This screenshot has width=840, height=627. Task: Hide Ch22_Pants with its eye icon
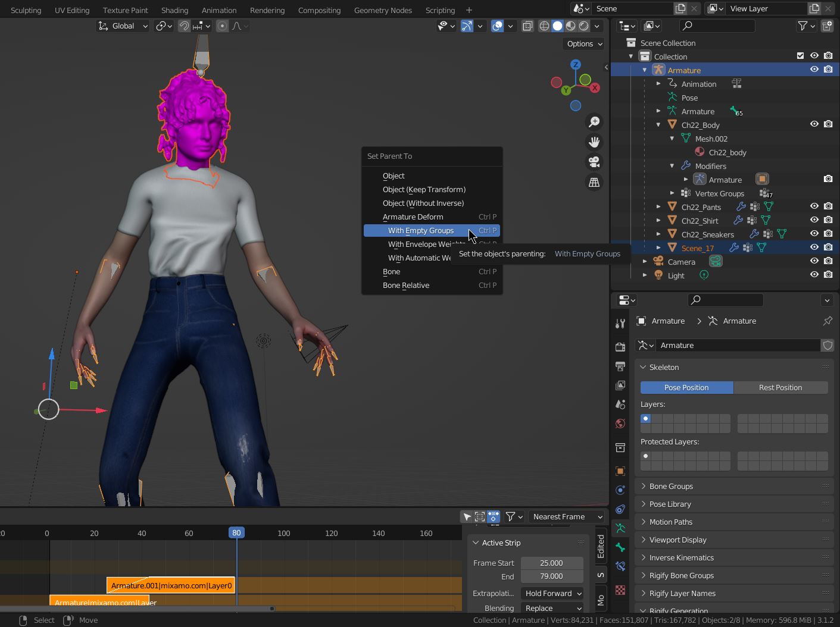pyautogui.click(x=814, y=206)
